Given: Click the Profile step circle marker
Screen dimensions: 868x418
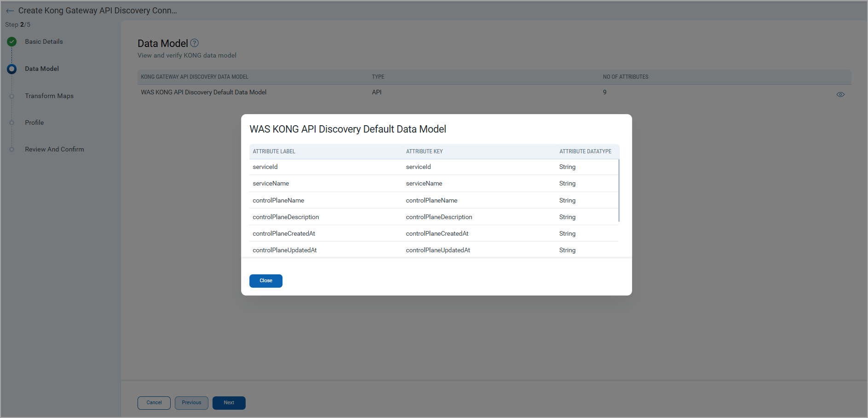Looking at the screenshot, I should tap(12, 122).
